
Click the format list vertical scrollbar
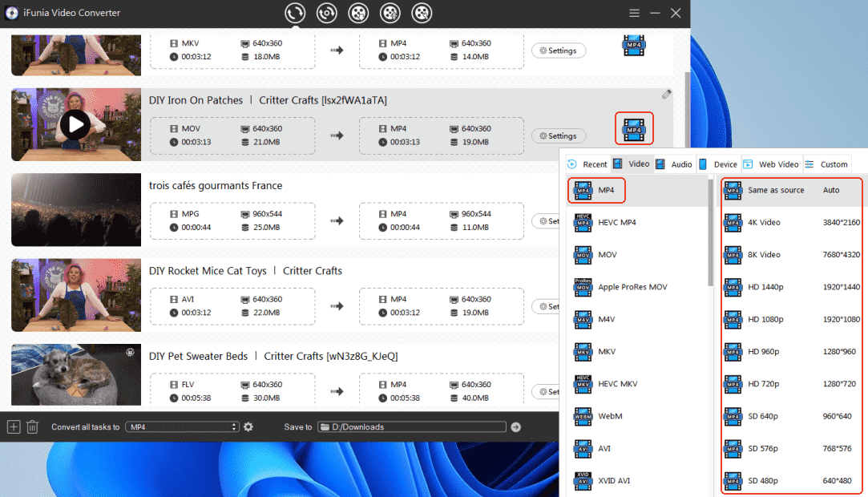tap(709, 240)
